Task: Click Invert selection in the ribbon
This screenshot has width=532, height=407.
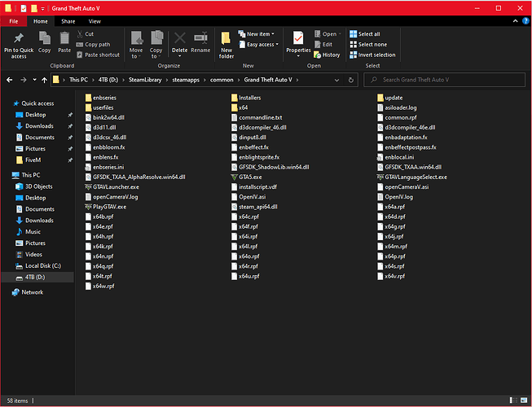Action: click(372, 55)
